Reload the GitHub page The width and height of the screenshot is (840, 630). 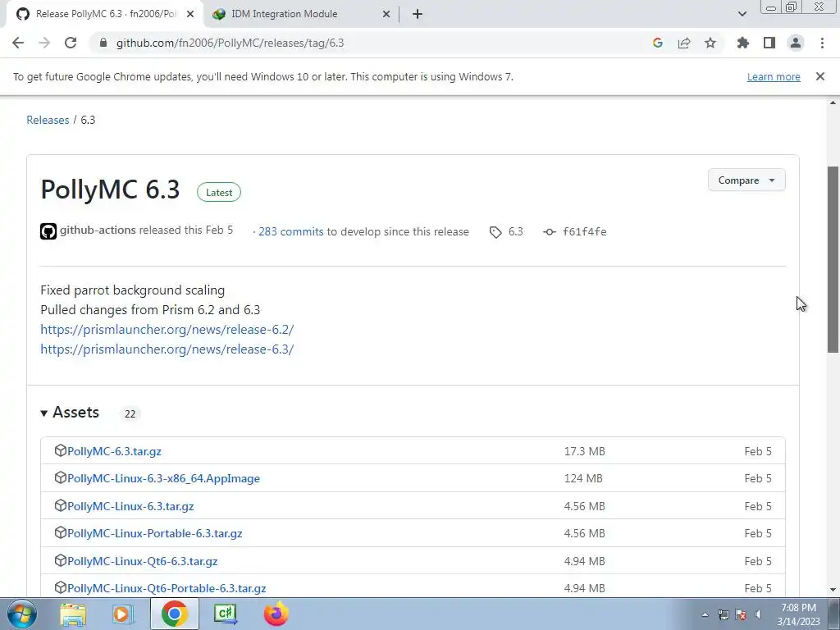pyautogui.click(x=71, y=43)
